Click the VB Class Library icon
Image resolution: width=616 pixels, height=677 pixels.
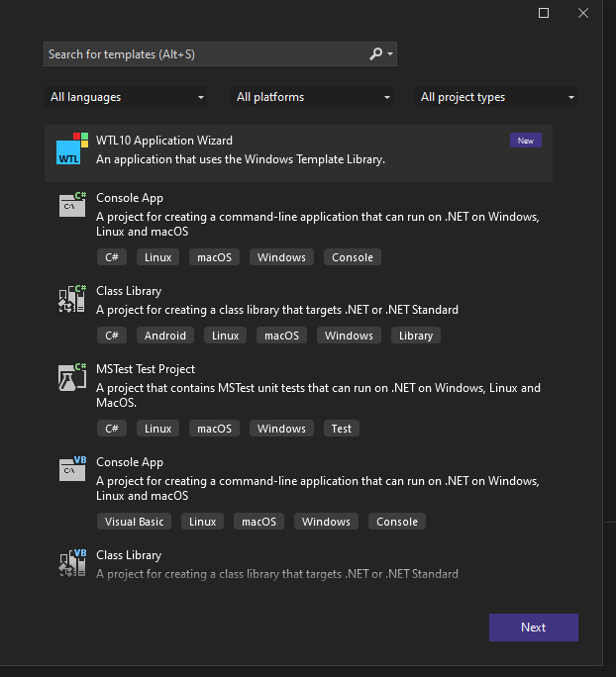[72, 562]
